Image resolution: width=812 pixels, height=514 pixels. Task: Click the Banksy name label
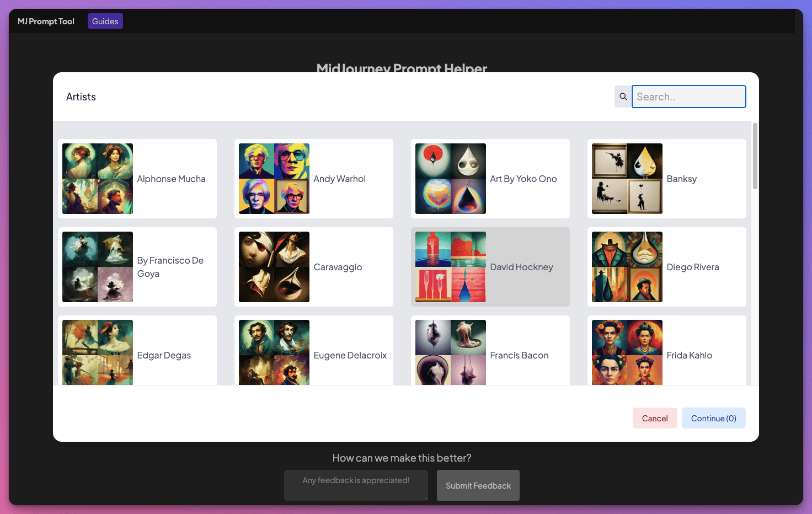tap(681, 179)
